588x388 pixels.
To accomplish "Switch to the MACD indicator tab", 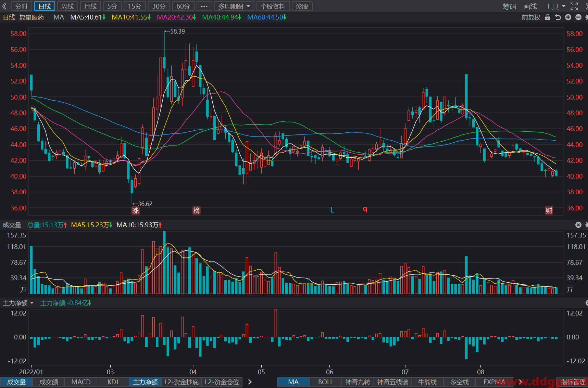I will pyautogui.click(x=81, y=382).
